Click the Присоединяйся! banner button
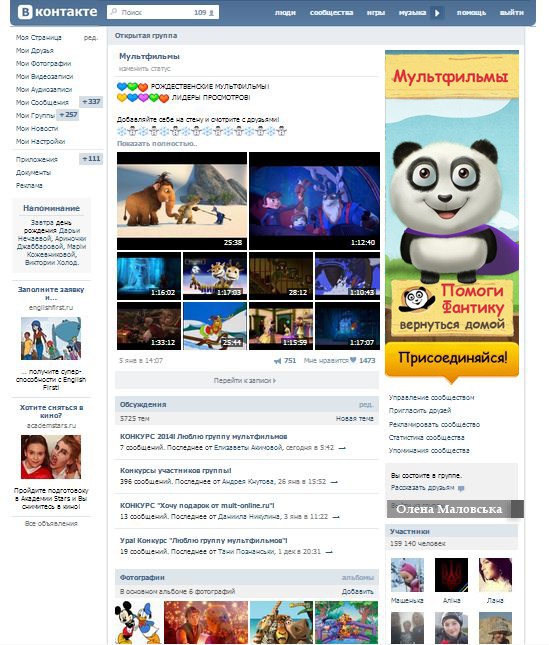Image resolution: width=549 pixels, height=645 pixels. click(x=452, y=357)
